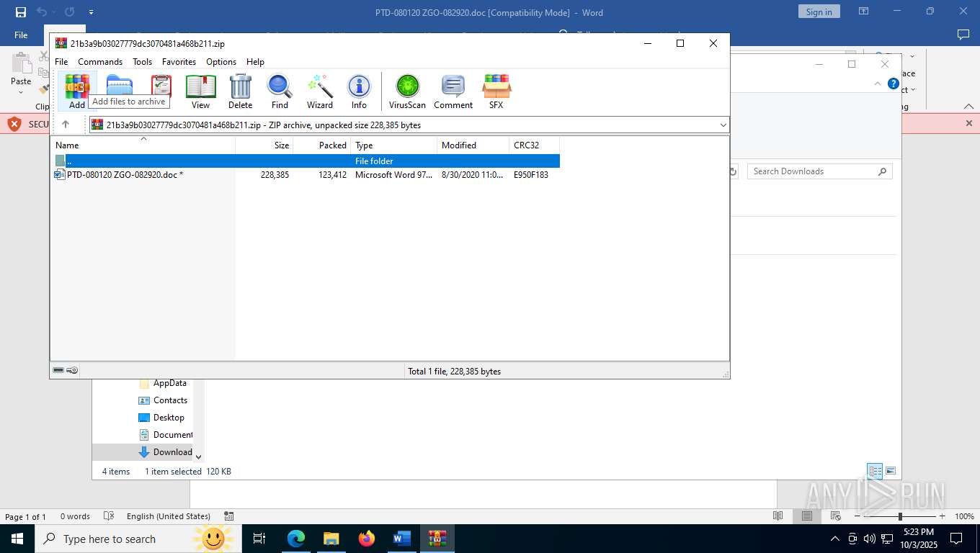Open the View tool in WinRAR

coord(200,91)
